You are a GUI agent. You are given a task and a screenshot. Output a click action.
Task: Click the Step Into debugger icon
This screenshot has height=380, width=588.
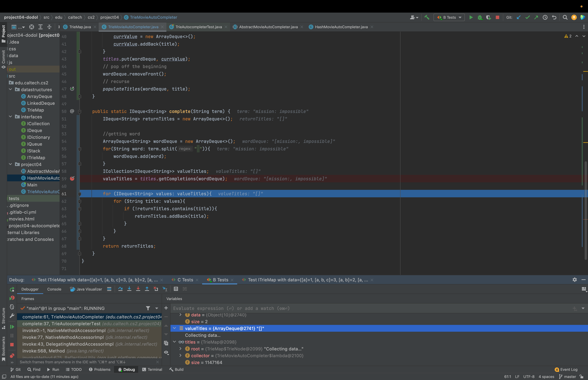[x=129, y=289]
